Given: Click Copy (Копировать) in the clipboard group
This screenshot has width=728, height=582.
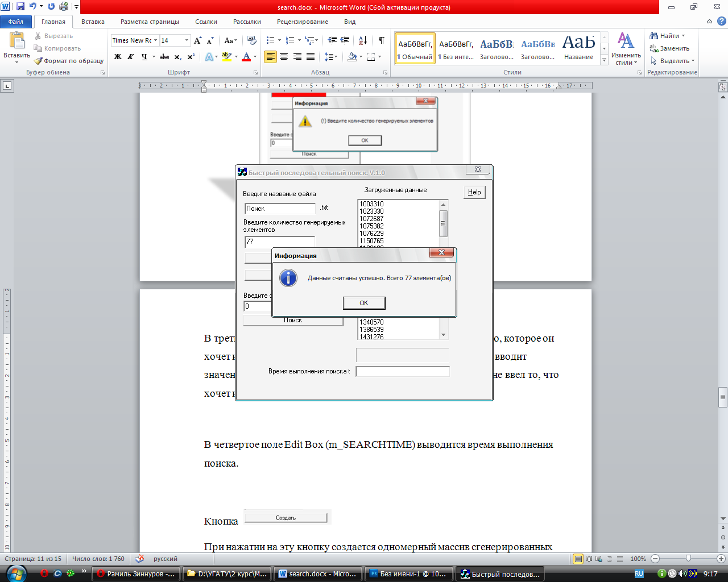Looking at the screenshot, I should 57,48.
